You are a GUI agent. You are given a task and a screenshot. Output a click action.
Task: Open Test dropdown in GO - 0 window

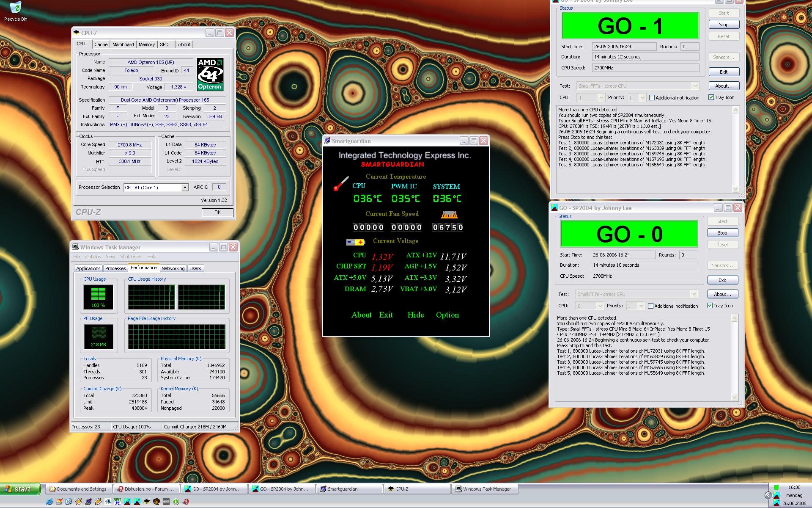tap(694, 294)
